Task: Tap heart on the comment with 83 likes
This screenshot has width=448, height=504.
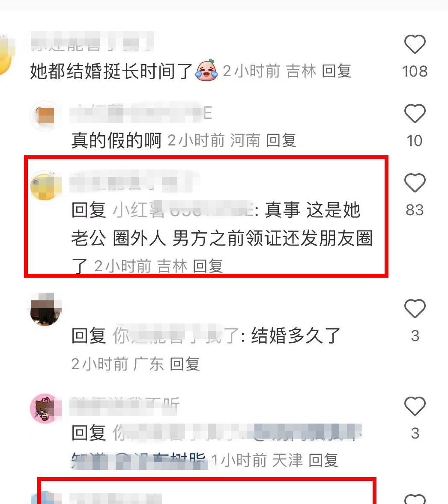Action: [415, 183]
